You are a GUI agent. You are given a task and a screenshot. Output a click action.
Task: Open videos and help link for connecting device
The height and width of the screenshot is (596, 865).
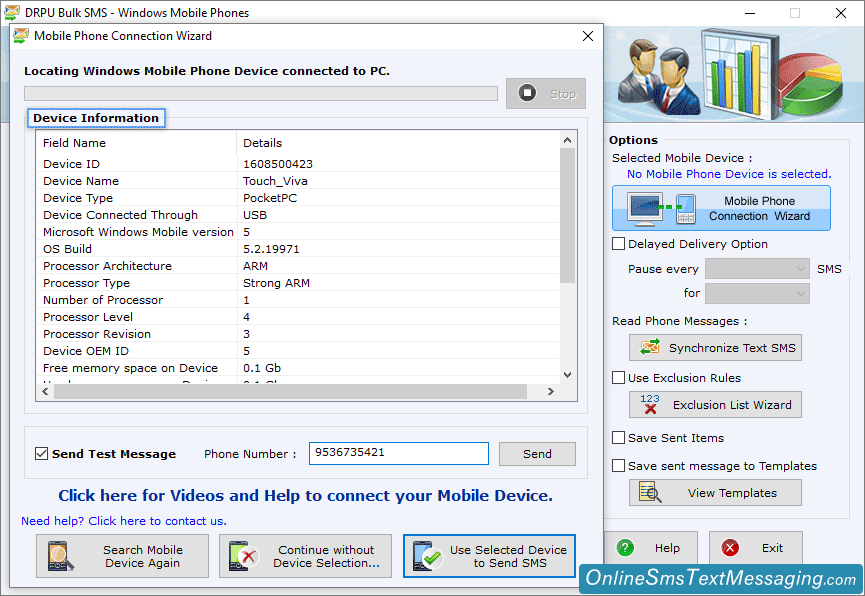point(306,496)
